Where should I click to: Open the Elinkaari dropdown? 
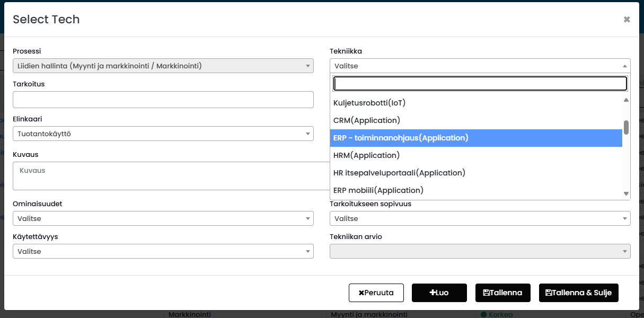[x=163, y=134]
